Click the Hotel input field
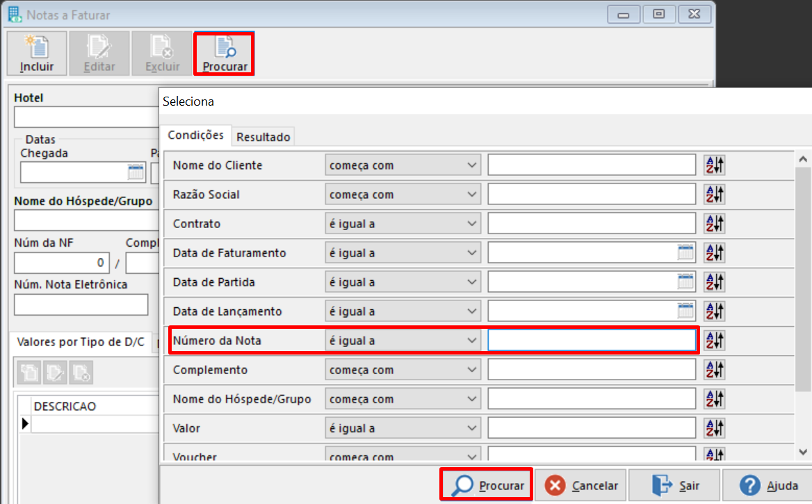812x504 pixels. [x=86, y=117]
